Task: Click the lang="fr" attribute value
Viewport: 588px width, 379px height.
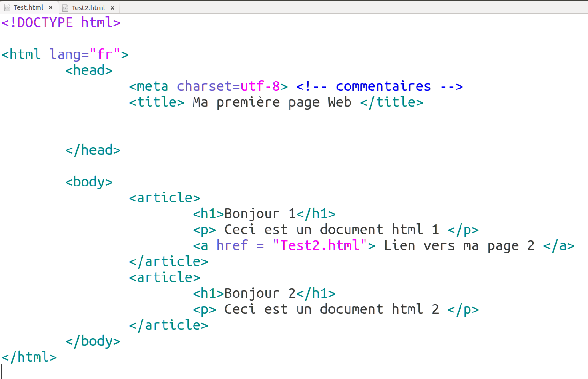Action: point(105,54)
